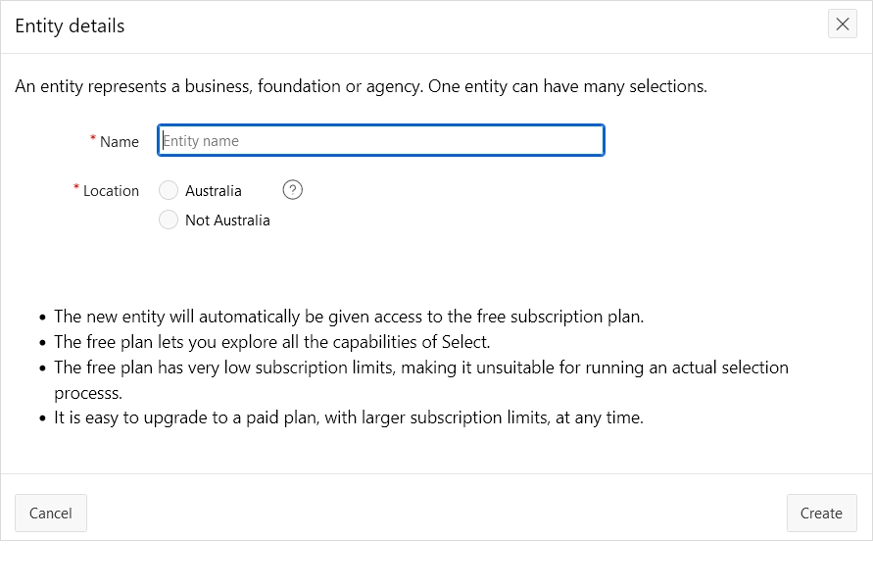873x588 pixels.
Task: Close the Entity details dialog
Action: 843,24
